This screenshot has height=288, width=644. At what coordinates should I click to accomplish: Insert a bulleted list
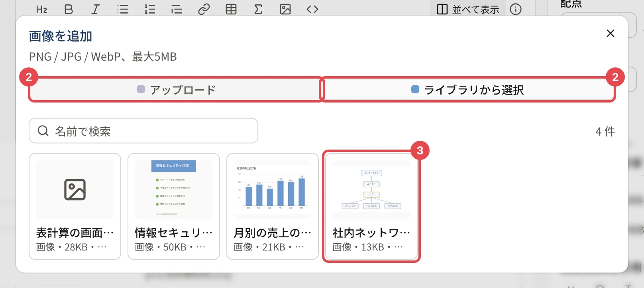coord(123,9)
